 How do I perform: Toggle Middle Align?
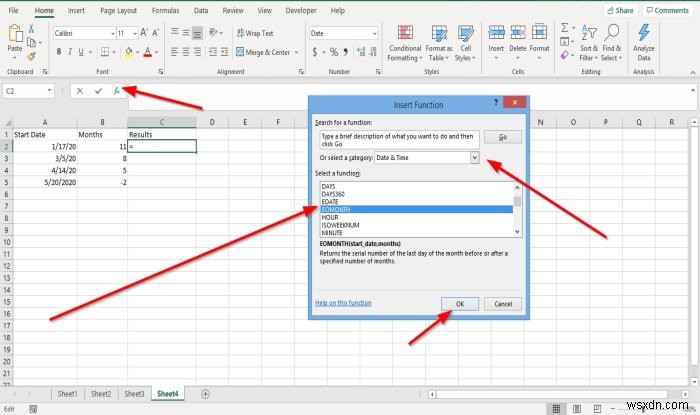click(x=186, y=33)
